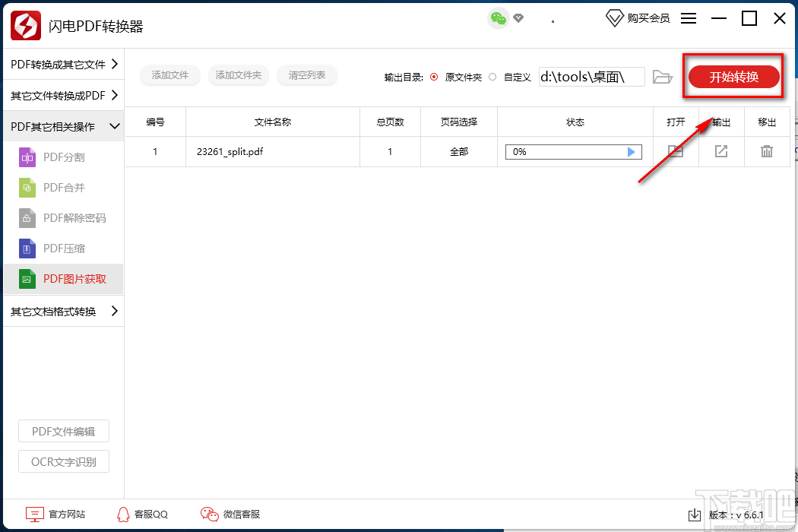Click 编号 column header
This screenshot has width=798, height=532.
click(x=155, y=122)
